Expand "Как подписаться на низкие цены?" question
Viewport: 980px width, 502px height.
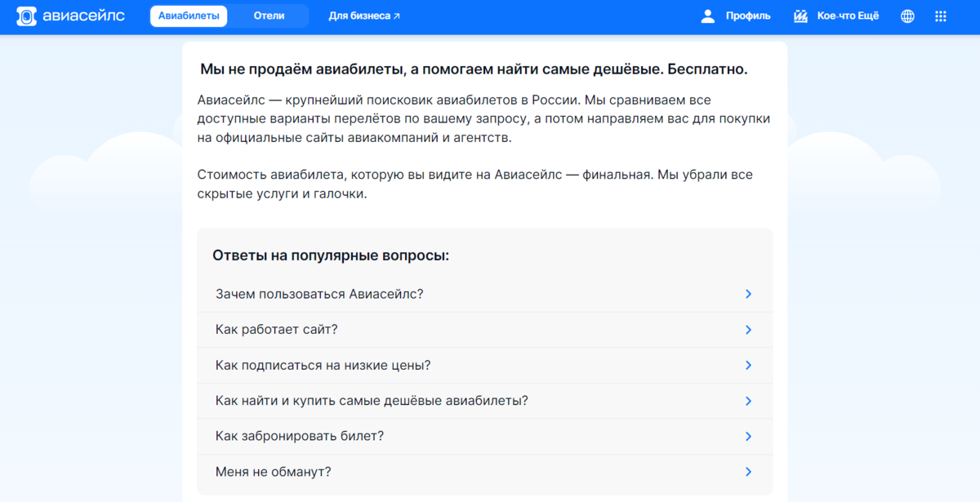click(x=485, y=366)
